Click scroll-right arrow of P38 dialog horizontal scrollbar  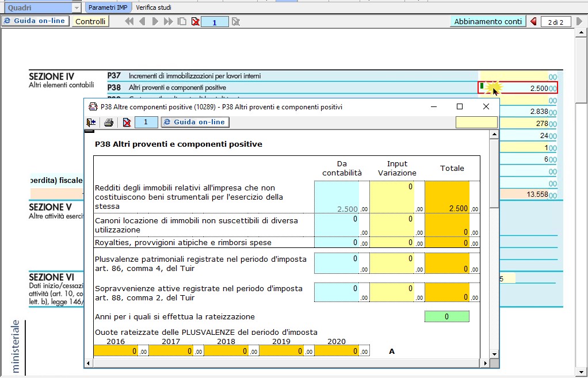tap(485, 363)
